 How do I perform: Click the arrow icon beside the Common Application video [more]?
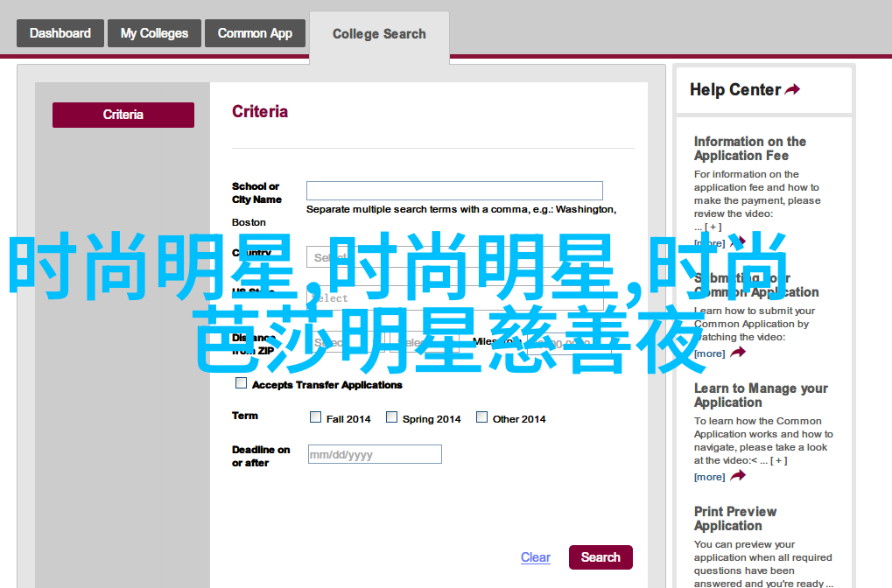click(x=738, y=353)
